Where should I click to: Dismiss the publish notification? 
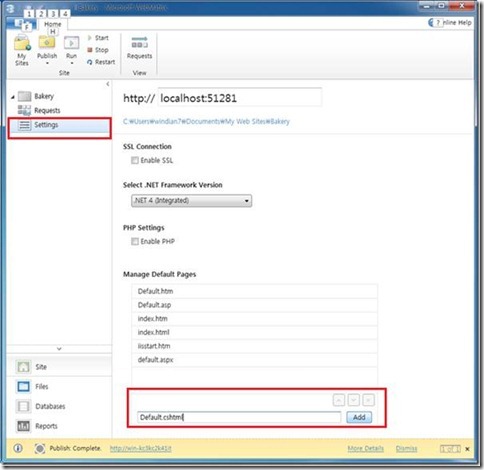(406, 449)
